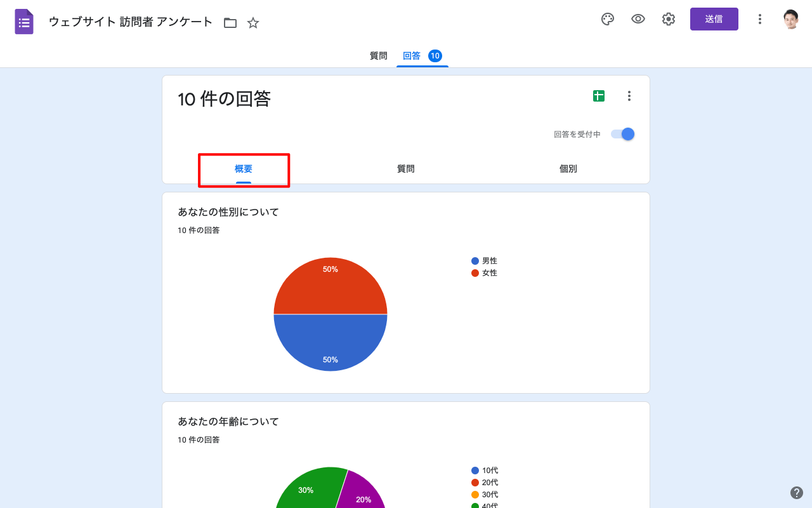Screen dimensions: 812x508
Task: Switch to the 質問 responses tab
Action: pyautogui.click(x=406, y=169)
